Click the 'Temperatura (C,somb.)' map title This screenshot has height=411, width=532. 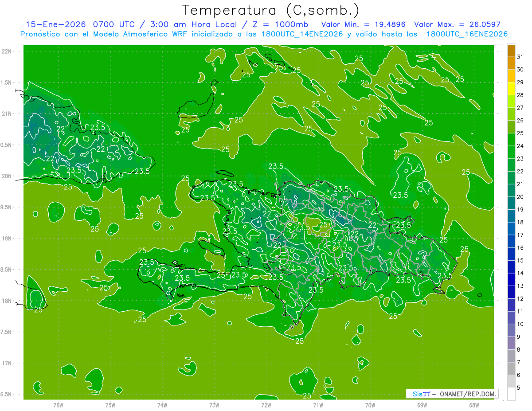(270, 10)
